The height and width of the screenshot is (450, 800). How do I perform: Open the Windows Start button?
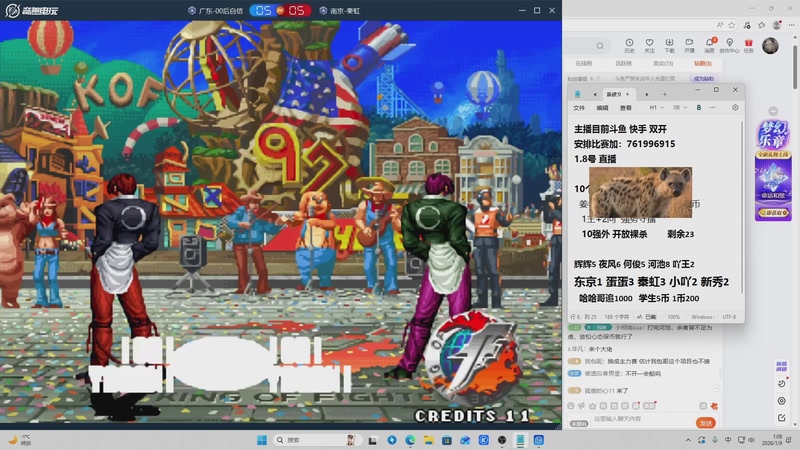(262, 440)
